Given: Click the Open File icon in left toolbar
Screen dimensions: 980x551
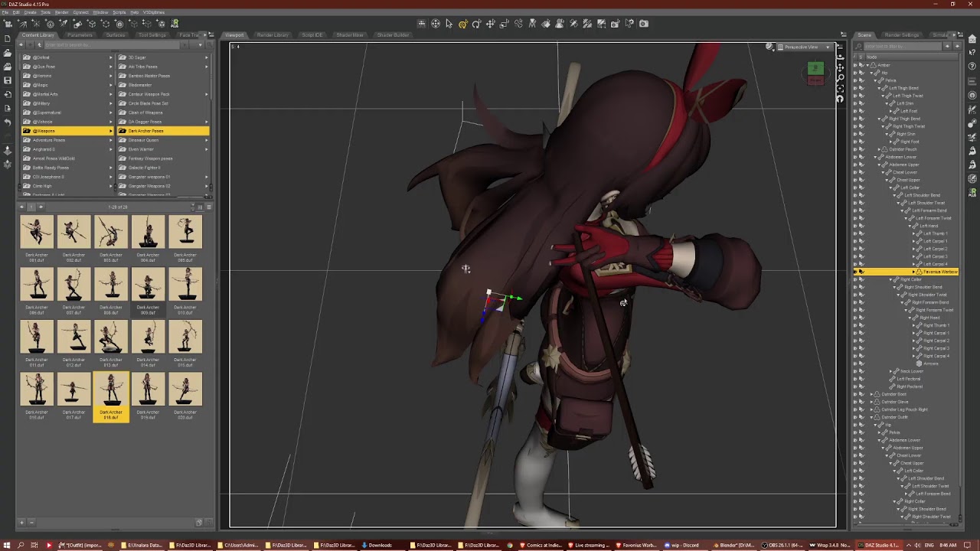Looking at the screenshot, I should (x=8, y=52).
